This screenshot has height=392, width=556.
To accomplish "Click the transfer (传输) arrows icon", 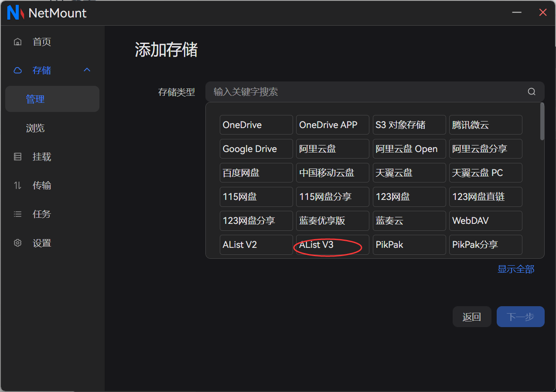I will pos(18,186).
